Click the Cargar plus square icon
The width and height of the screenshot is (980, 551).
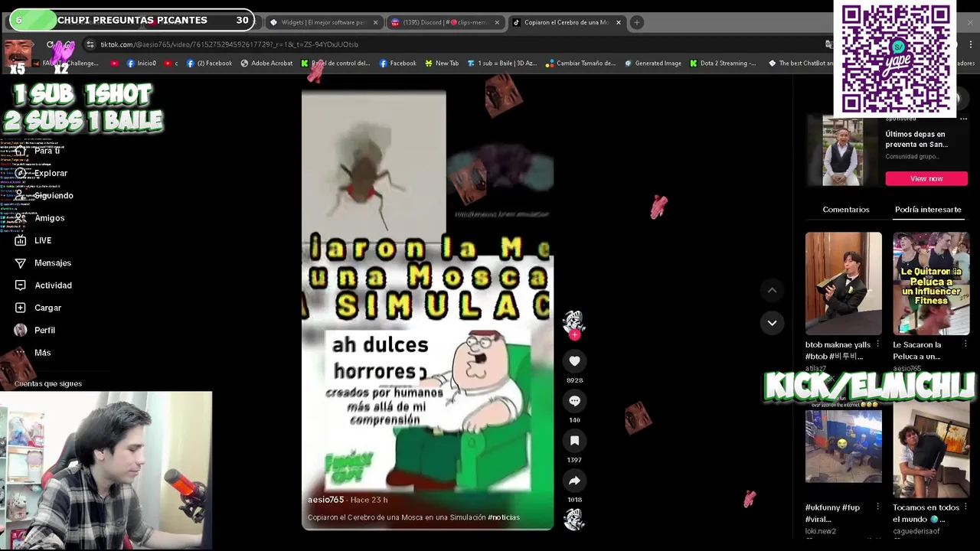(21, 308)
